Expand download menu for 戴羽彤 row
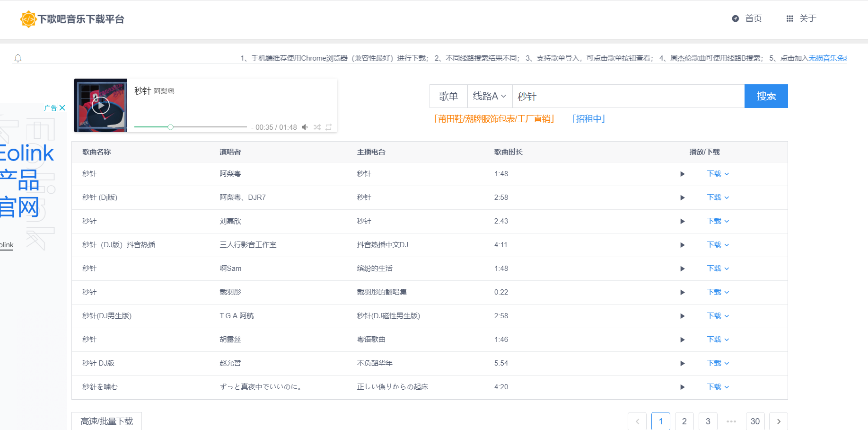Image resolution: width=868 pixels, height=430 pixels. 718,292
